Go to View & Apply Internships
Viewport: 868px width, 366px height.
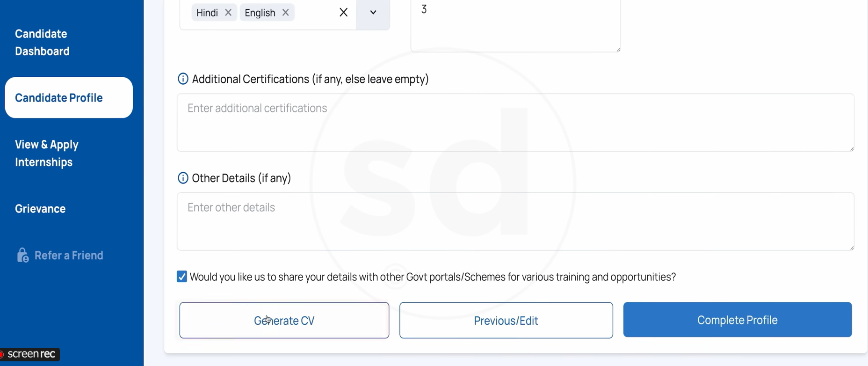click(47, 154)
